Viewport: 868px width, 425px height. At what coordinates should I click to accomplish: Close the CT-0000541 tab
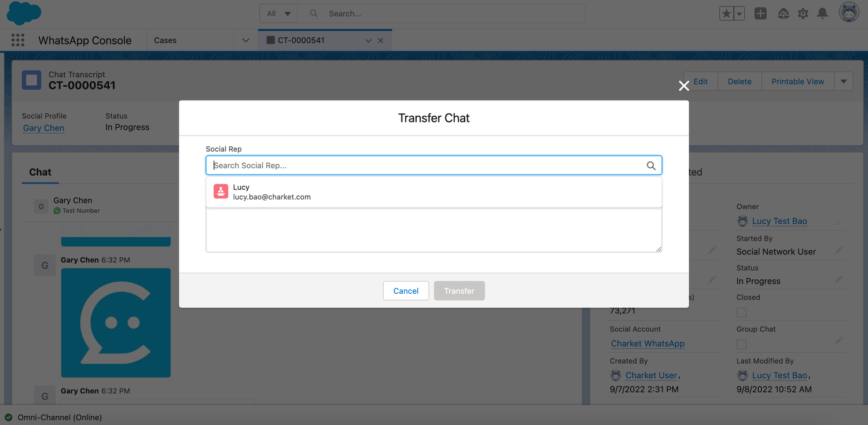pos(381,40)
